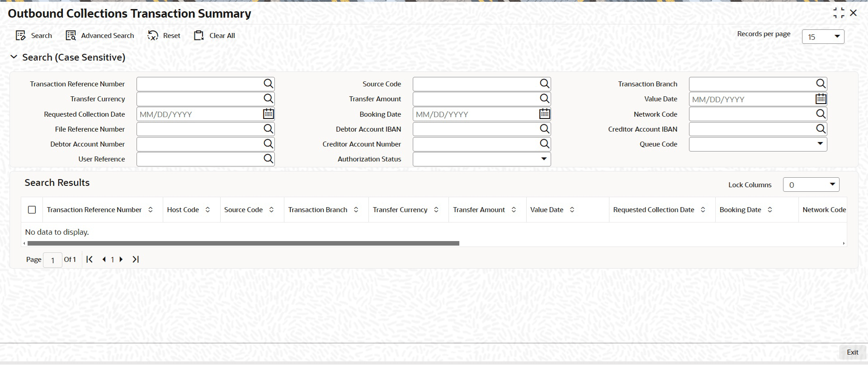This screenshot has width=868, height=365.
Task: Click Network Code column header
Action: (824, 210)
